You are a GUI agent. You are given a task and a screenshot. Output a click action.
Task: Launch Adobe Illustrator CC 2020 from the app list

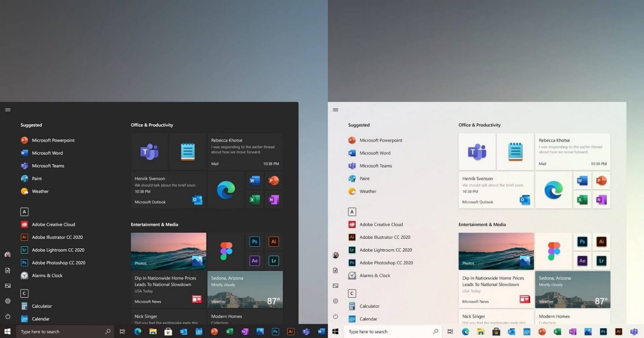click(57, 237)
